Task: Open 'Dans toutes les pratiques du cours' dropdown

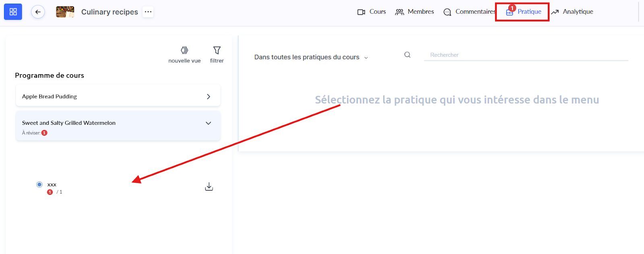Action: (x=311, y=57)
